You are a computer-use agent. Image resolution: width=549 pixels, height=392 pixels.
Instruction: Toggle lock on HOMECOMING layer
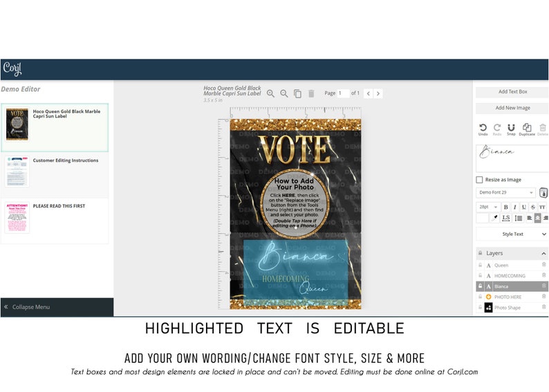pyautogui.click(x=481, y=276)
